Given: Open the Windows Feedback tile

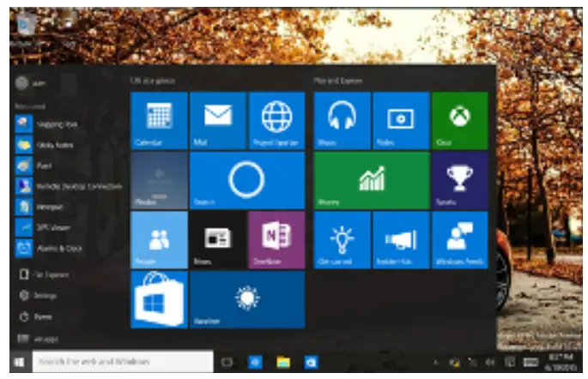Looking at the screenshot, I should point(460,240).
